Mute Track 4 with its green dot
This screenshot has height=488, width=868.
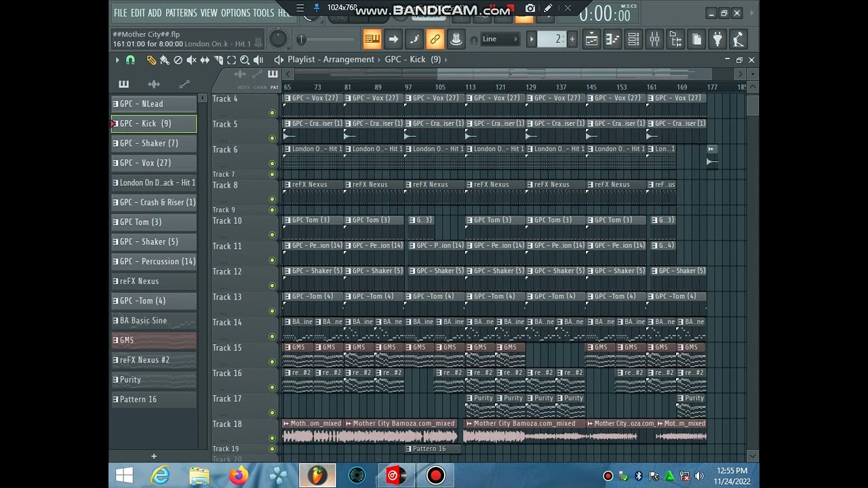(273, 113)
